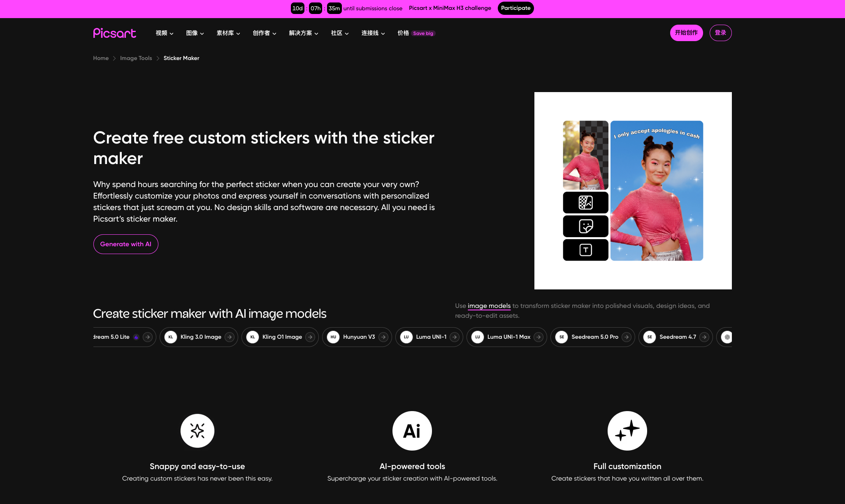Open the Kling 3.0 Image model chip
The image size is (845, 504).
(199, 337)
